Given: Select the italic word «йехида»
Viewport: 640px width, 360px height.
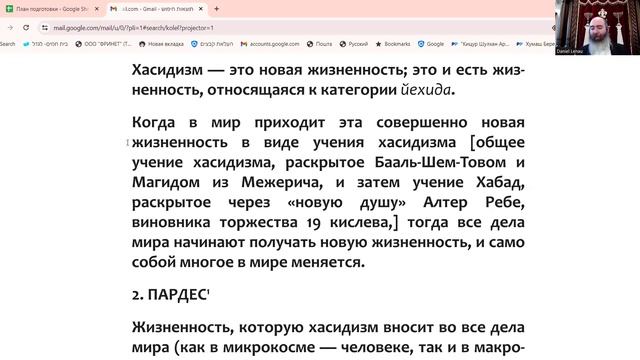Looking at the screenshot, I should (x=426, y=90).
